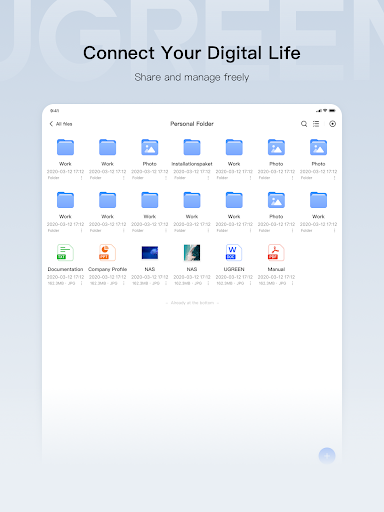Tap the floating add plus button
Image resolution: width=384 pixels, height=512 pixels.
click(327, 456)
